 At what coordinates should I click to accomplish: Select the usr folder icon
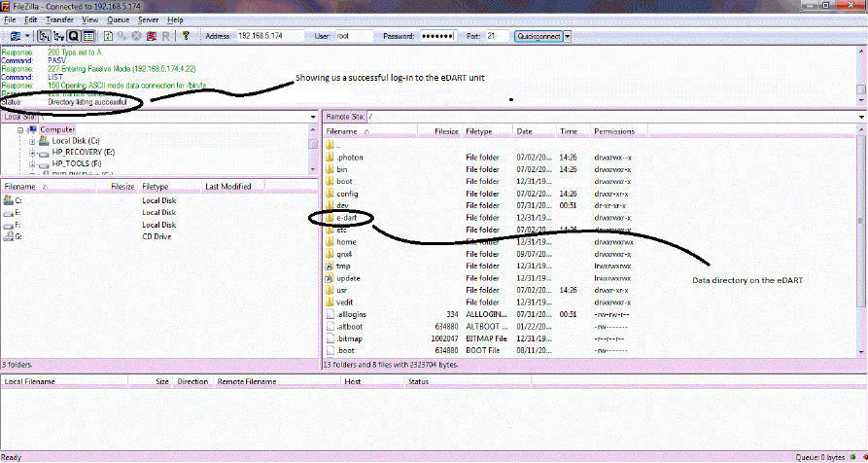tap(330, 290)
